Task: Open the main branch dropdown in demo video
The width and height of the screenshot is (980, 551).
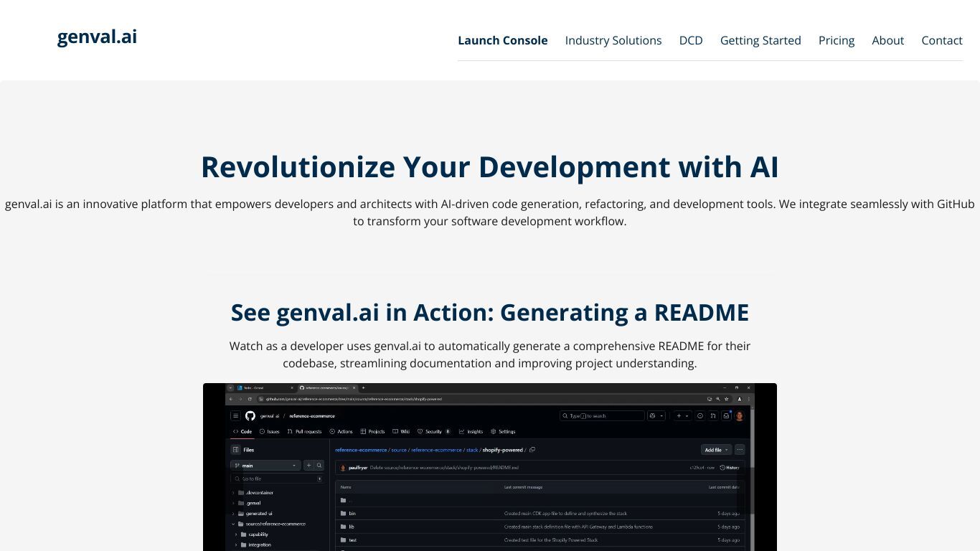Action: tap(265, 466)
